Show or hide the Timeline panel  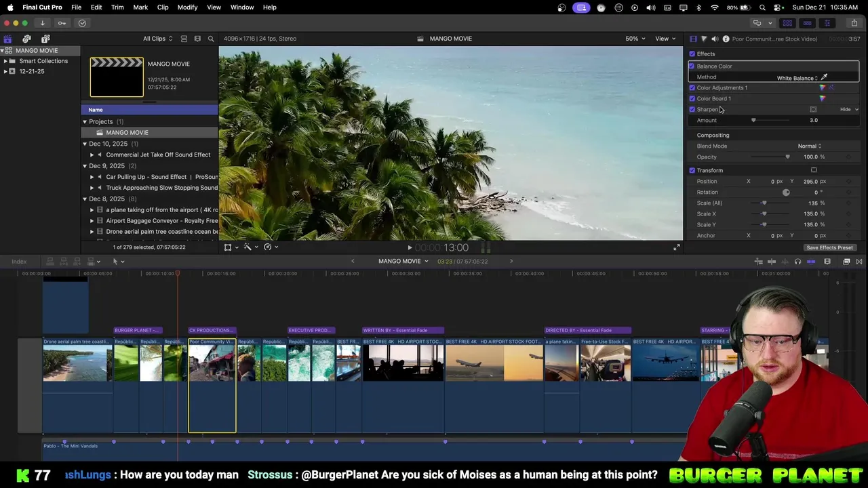point(807,23)
